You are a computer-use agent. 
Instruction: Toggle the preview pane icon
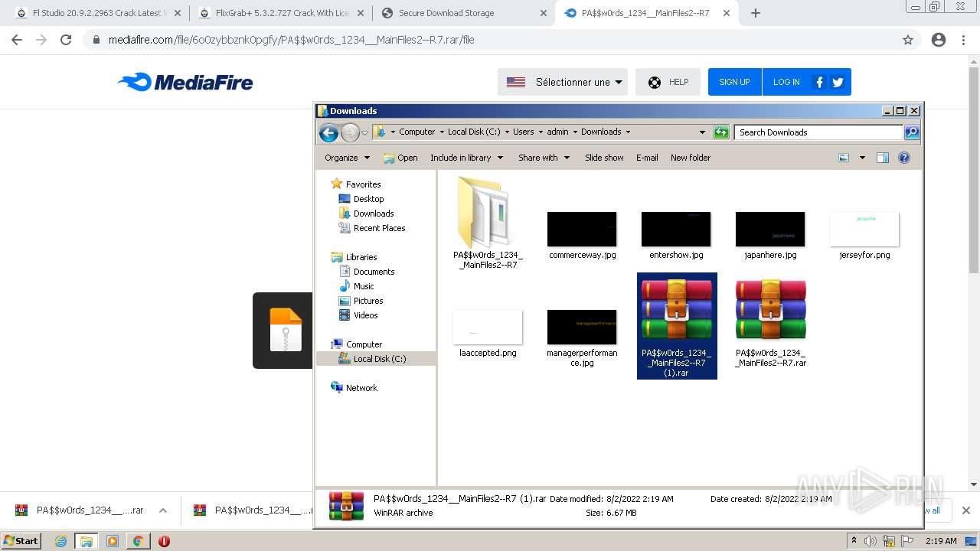[882, 158]
